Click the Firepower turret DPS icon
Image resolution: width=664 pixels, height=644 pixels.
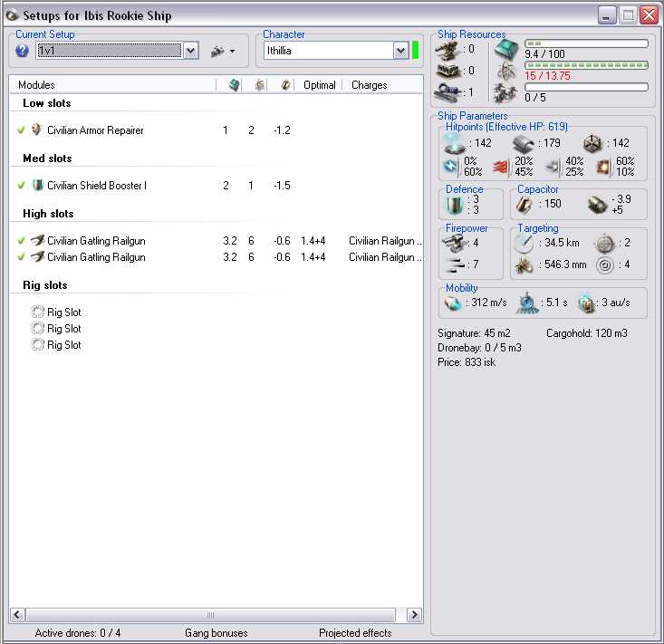[455, 243]
